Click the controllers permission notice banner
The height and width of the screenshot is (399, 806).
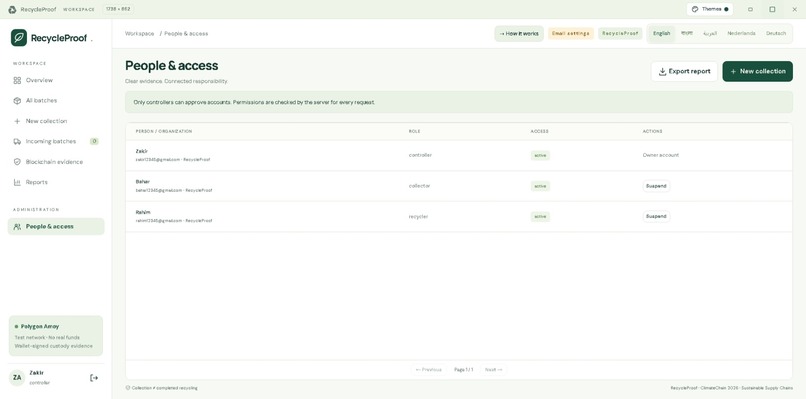tap(459, 102)
